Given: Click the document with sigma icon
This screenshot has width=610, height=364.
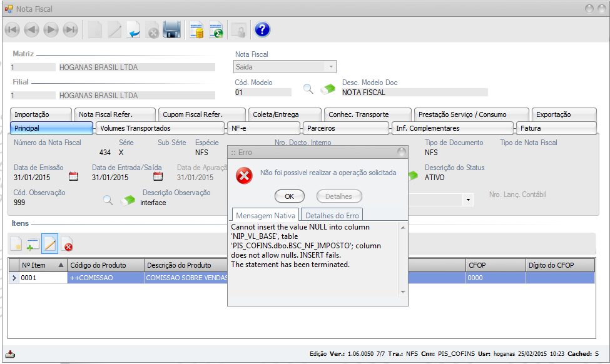Looking at the screenshot, I should tap(216, 29).
